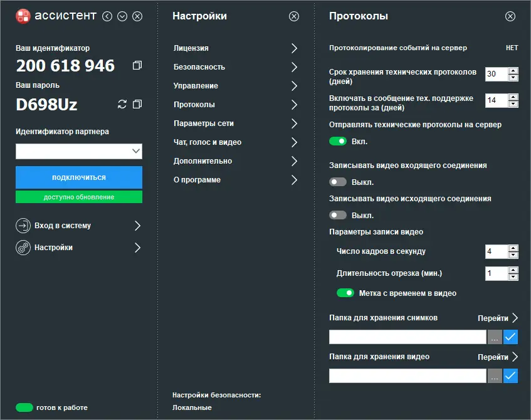Screen dimensions: 531x420
Task: Copy your identifier 200 618 946
Action: point(137,65)
